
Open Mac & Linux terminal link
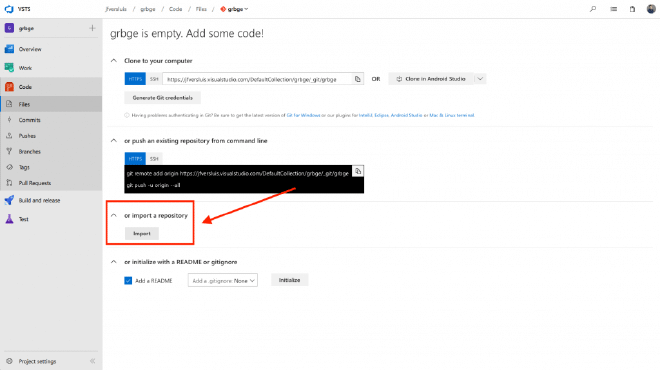(x=452, y=115)
